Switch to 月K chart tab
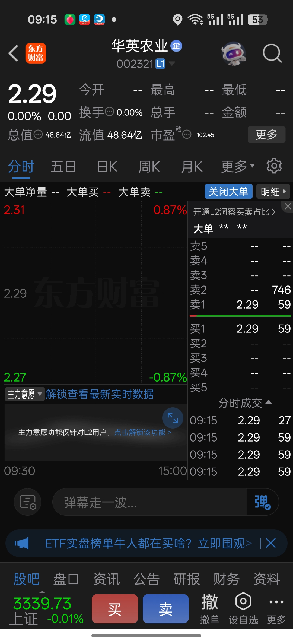 [x=192, y=167]
